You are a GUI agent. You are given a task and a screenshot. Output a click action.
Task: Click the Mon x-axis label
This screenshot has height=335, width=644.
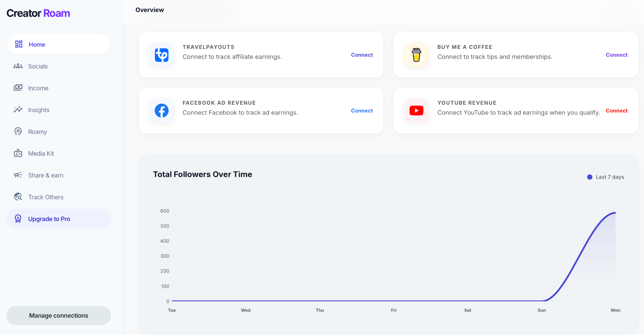[x=616, y=310]
